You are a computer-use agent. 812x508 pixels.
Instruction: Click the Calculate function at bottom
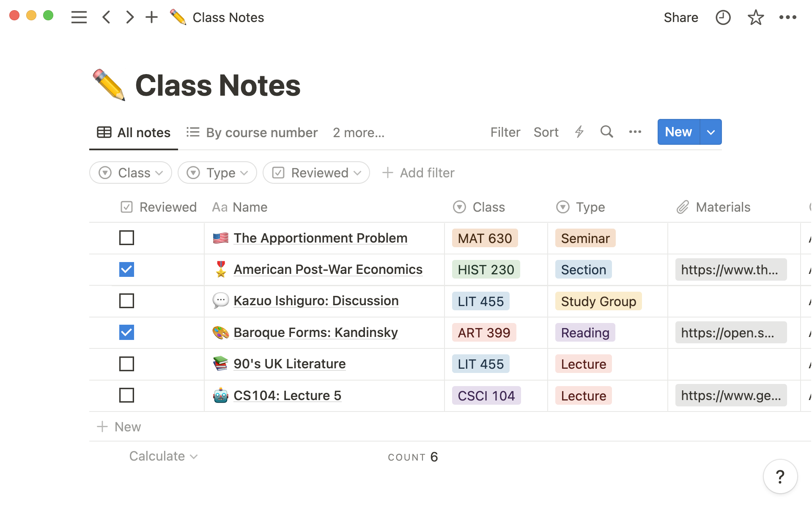[163, 456]
